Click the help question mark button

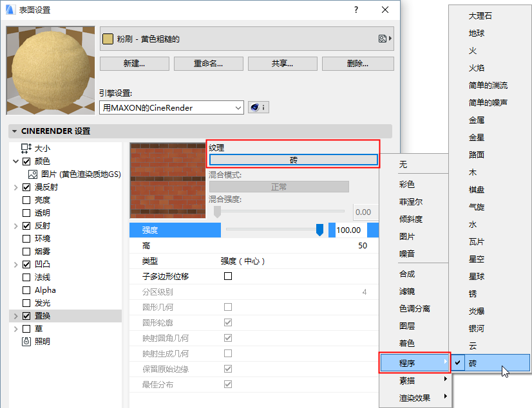click(x=356, y=10)
